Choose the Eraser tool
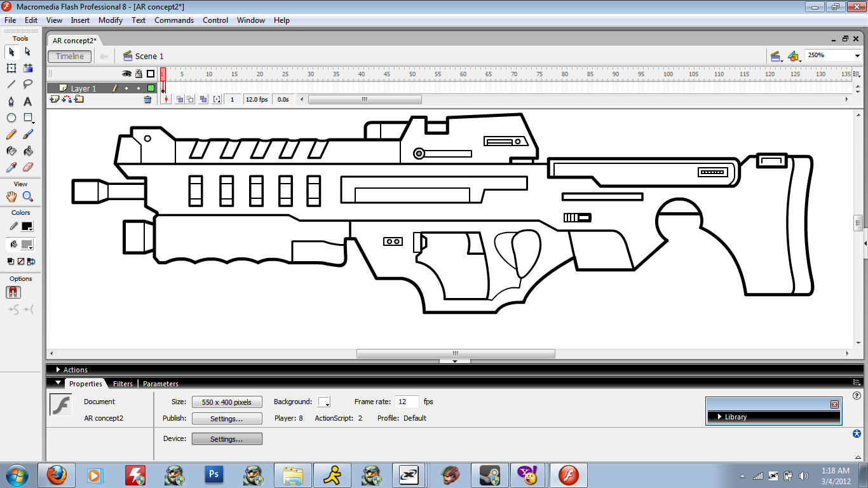 click(28, 167)
